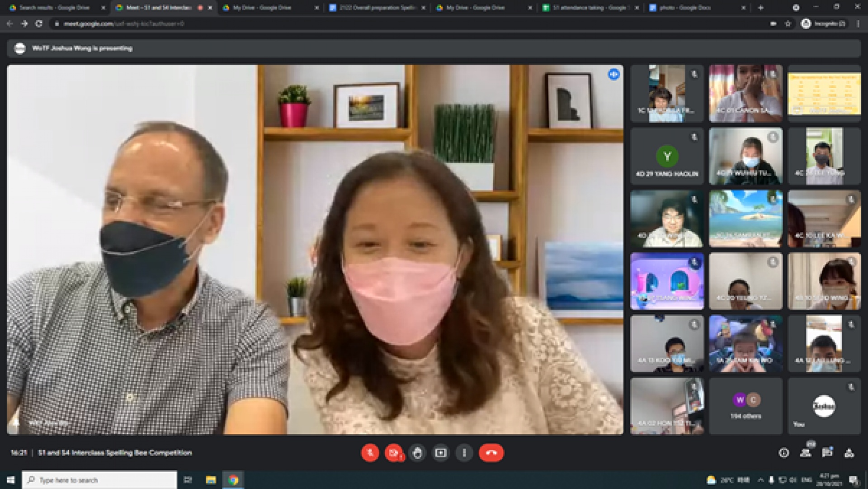The height and width of the screenshot is (489, 868).
Task: Show hidden system tray icons
Action: pos(760,480)
